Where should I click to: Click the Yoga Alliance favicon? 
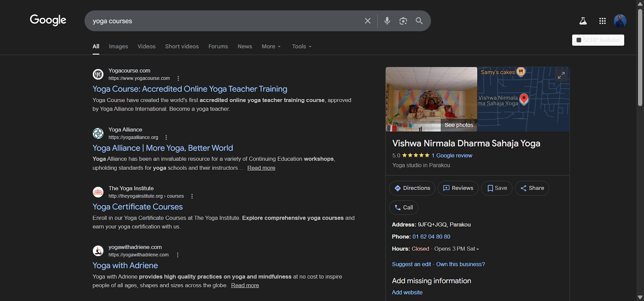98,133
